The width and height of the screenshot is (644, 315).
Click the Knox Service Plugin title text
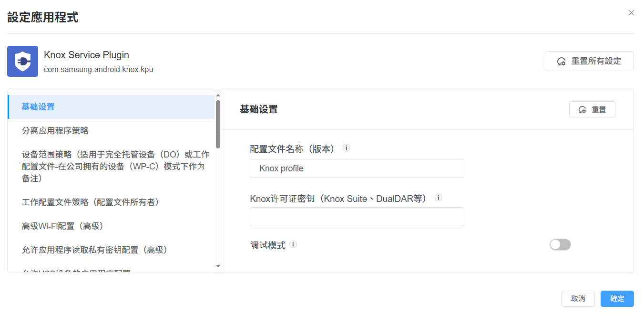point(86,55)
